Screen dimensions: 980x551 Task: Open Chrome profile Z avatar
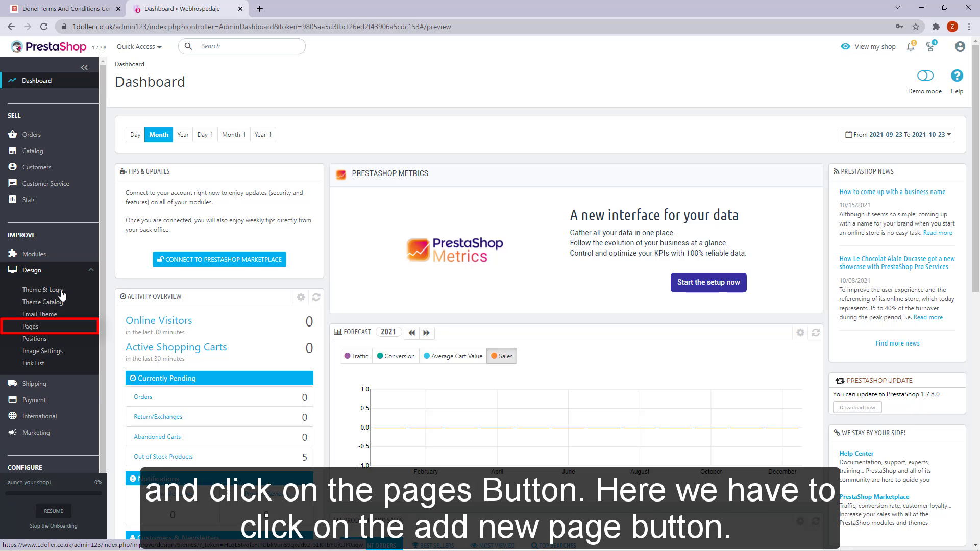(x=952, y=27)
